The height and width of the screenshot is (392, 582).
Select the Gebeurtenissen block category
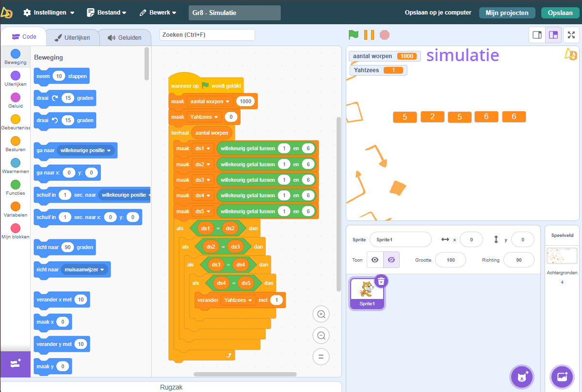pyautogui.click(x=16, y=122)
